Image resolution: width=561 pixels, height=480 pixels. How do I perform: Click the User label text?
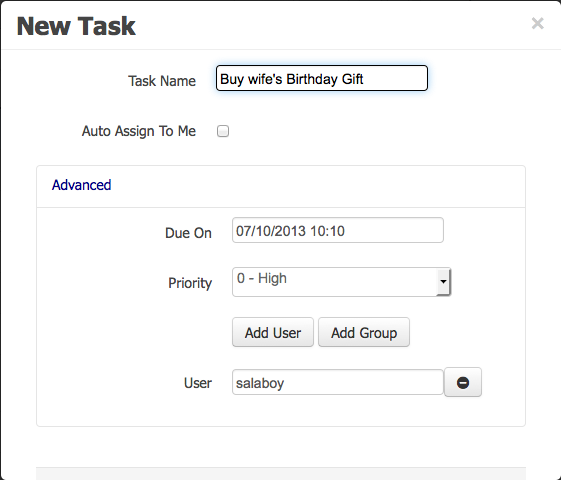click(x=198, y=383)
